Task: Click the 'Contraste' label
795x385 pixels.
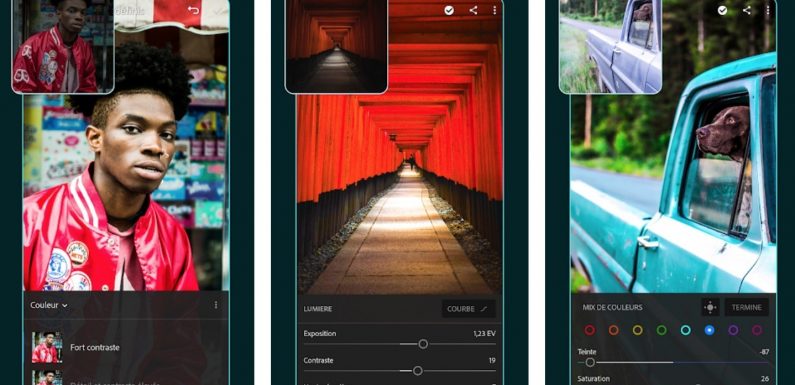Action: tap(318, 360)
